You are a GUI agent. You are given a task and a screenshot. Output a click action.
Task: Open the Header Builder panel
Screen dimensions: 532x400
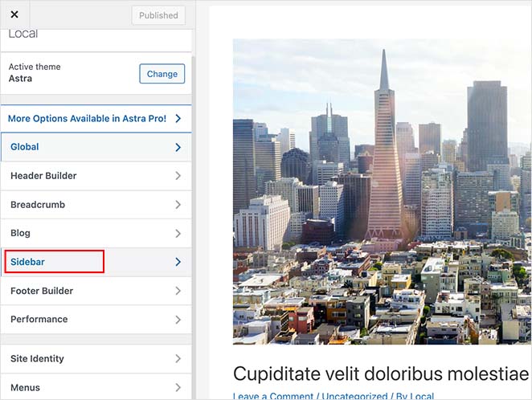point(43,176)
